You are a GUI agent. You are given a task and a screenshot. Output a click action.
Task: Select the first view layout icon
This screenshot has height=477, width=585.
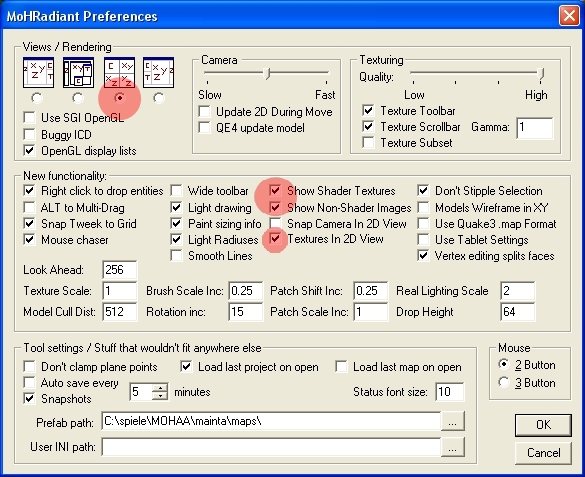(38, 72)
